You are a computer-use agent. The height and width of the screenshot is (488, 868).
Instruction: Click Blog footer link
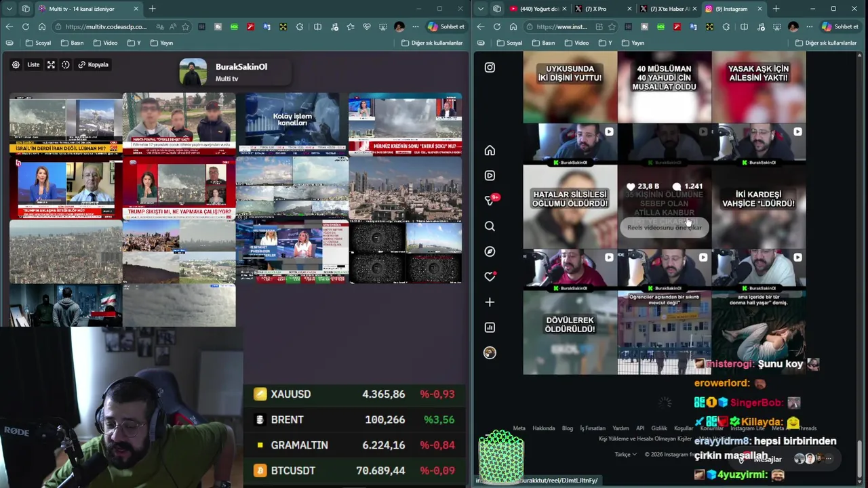[x=568, y=428]
